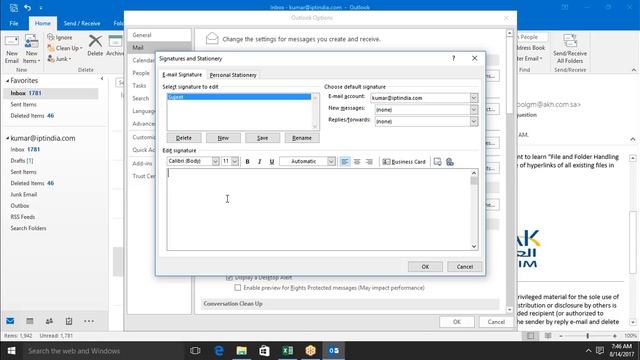Switch to People view in navigation bar
This screenshot has height=360, width=640.
49,321
